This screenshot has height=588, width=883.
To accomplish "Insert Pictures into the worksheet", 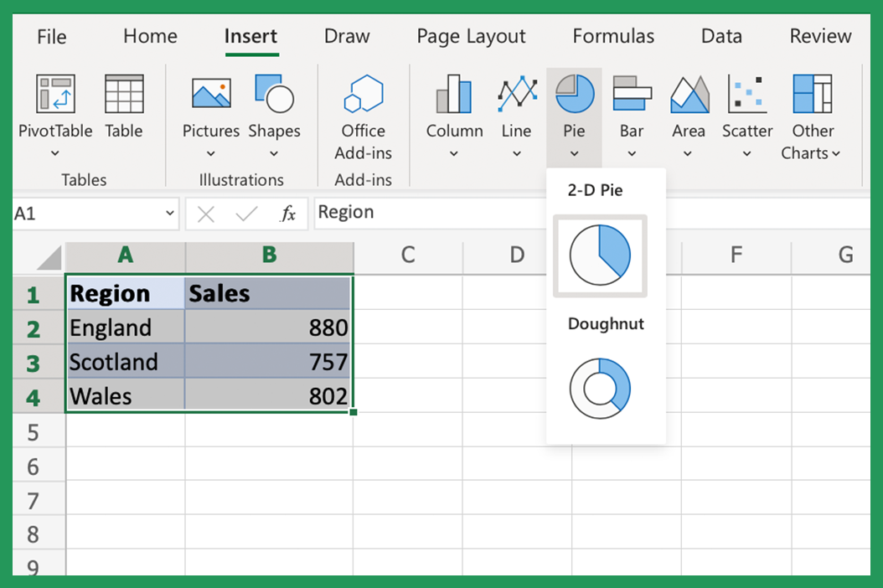I will 210,109.
